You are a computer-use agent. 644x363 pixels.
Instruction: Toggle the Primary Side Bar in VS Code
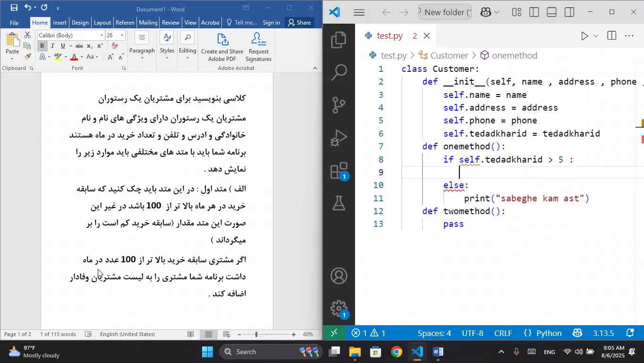point(534,12)
